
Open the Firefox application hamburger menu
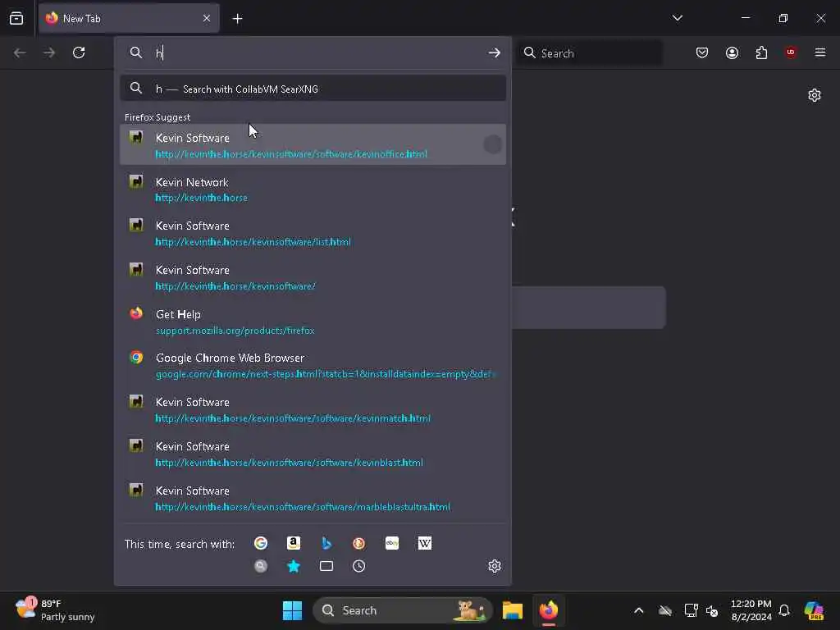820,52
